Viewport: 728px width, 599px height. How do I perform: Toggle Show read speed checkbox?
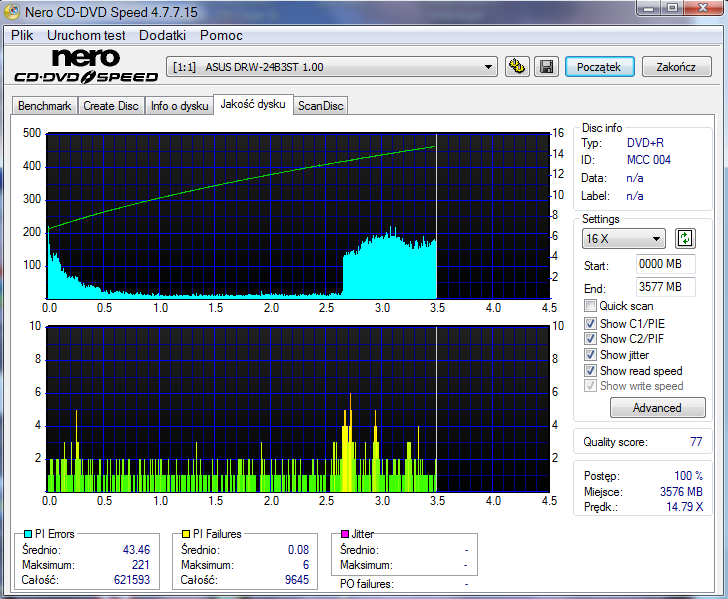click(590, 371)
